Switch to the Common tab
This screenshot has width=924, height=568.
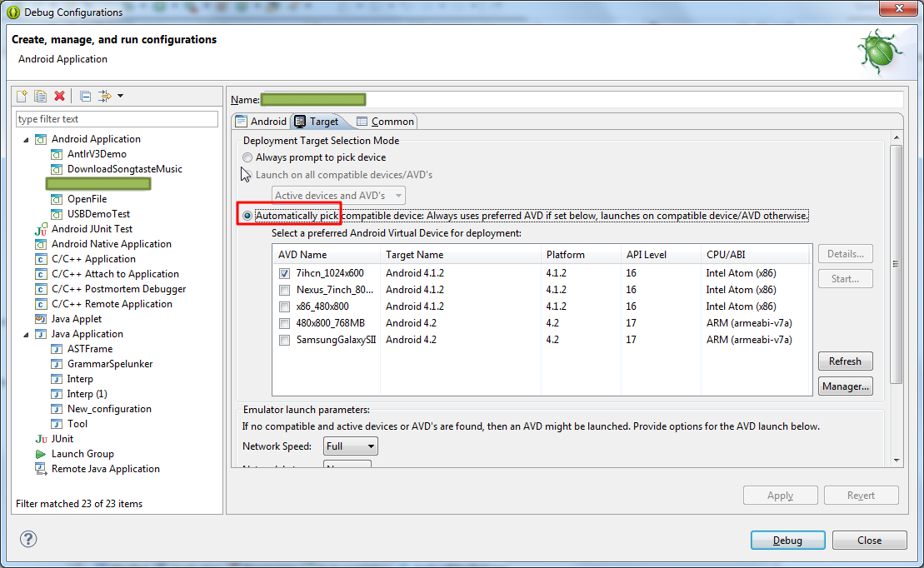pos(386,122)
